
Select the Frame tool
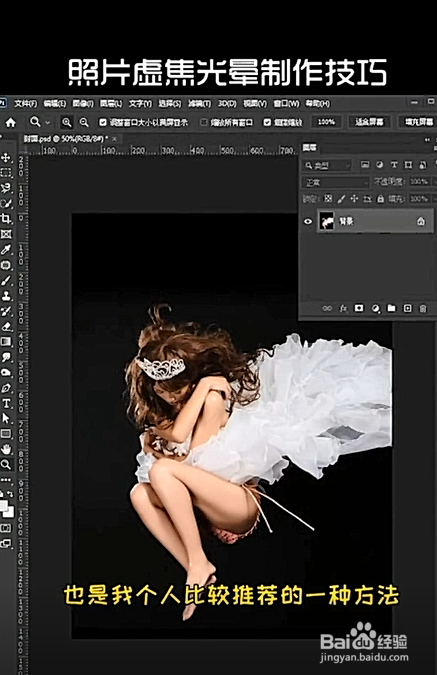(x=6, y=234)
